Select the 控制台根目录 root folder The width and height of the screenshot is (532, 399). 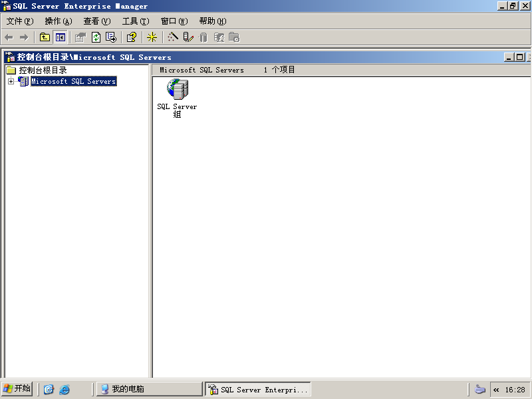pos(43,70)
